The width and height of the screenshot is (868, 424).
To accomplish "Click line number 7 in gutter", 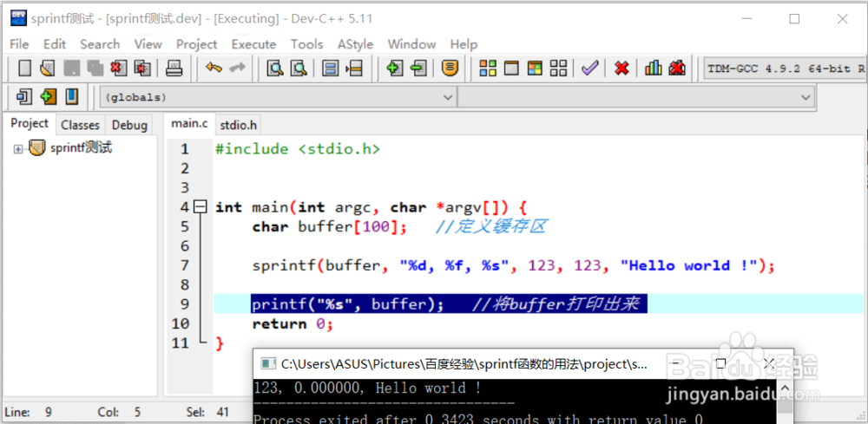I will pyautogui.click(x=184, y=265).
